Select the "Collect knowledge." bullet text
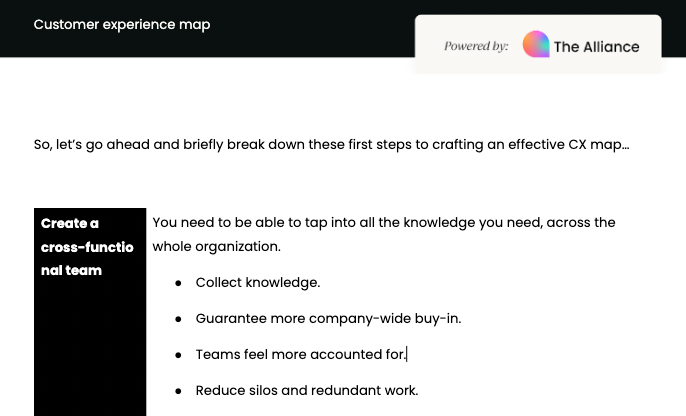This screenshot has height=416, width=686. click(x=257, y=283)
